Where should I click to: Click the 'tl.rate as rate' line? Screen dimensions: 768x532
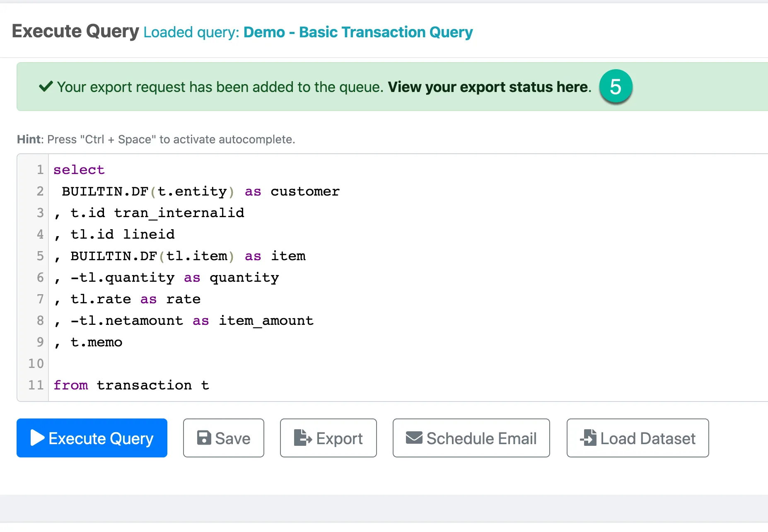click(128, 299)
